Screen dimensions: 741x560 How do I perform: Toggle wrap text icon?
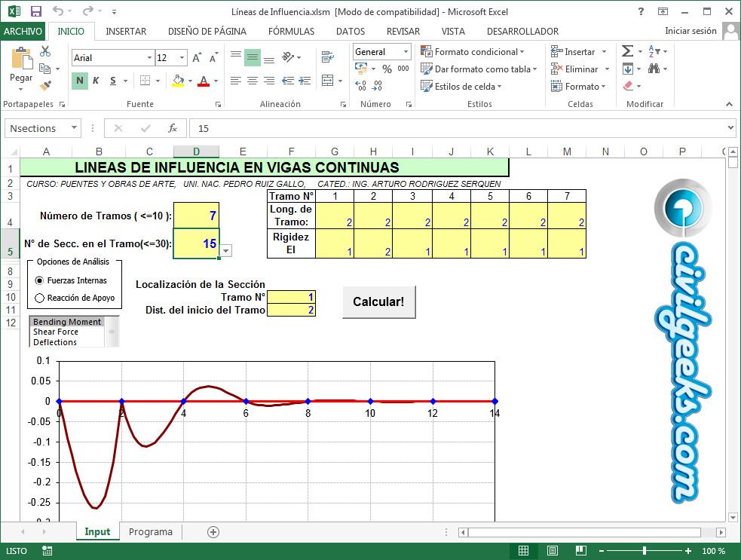(x=327, y=57)
